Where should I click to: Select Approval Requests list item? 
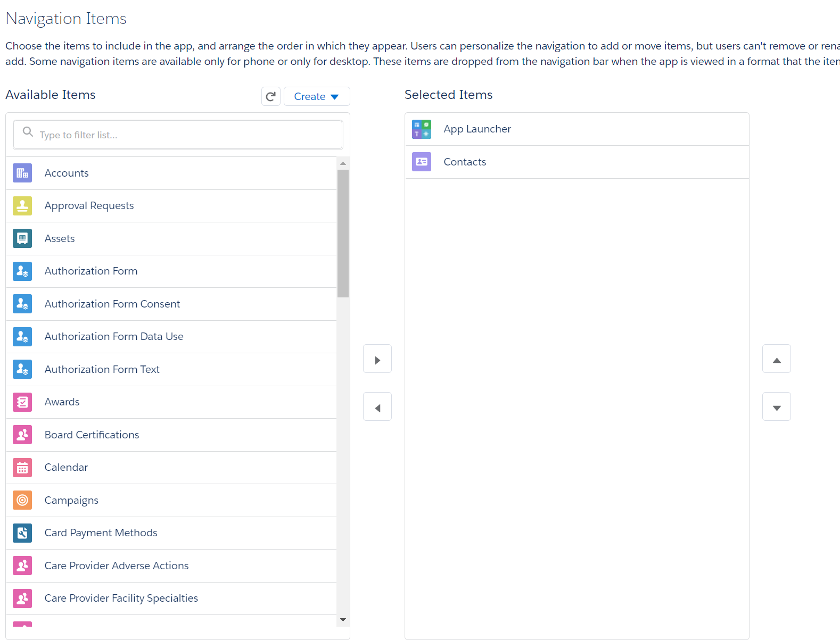point(171,206)
